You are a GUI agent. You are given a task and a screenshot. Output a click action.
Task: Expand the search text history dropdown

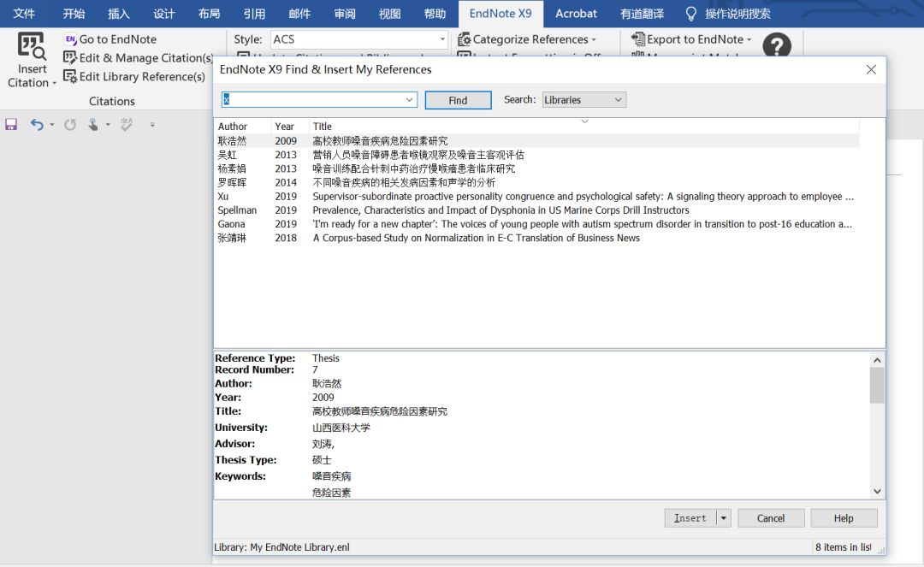point(409,100)
